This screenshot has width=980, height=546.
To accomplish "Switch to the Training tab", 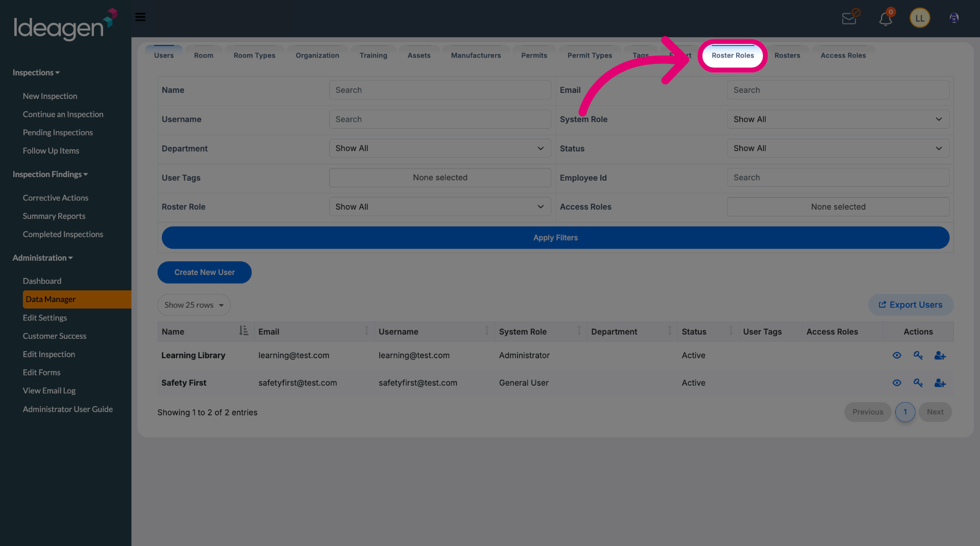I will pos(373,55).
